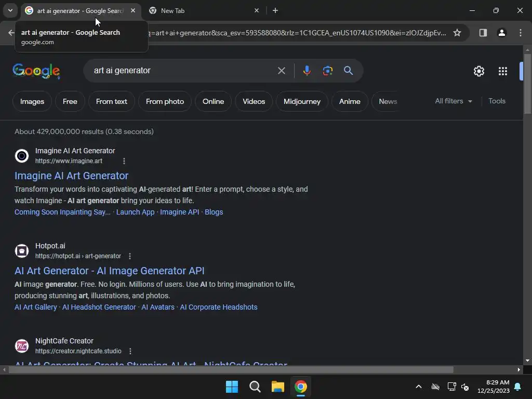Click the Imagine AI favicon icon

pyautogui.click(x=22, y=156)
